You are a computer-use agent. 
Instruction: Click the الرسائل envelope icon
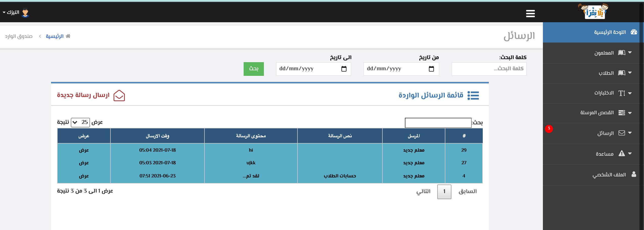622,133
